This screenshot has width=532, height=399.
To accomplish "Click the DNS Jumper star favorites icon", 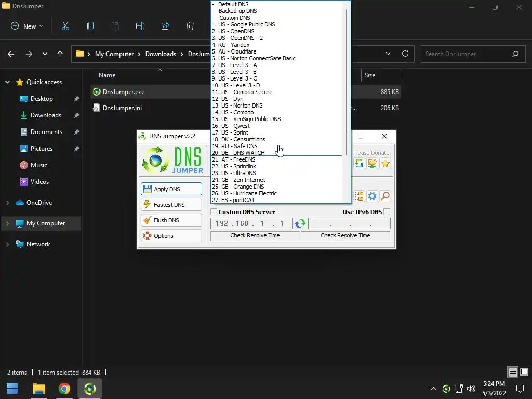I will tap(385, 164).
